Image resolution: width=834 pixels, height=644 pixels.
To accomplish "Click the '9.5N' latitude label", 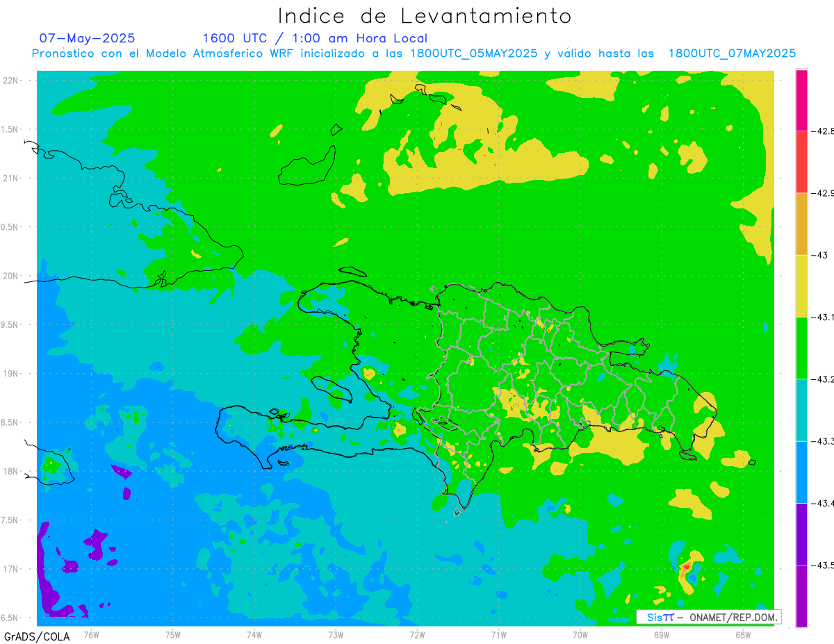I will (x=10, y=324).
